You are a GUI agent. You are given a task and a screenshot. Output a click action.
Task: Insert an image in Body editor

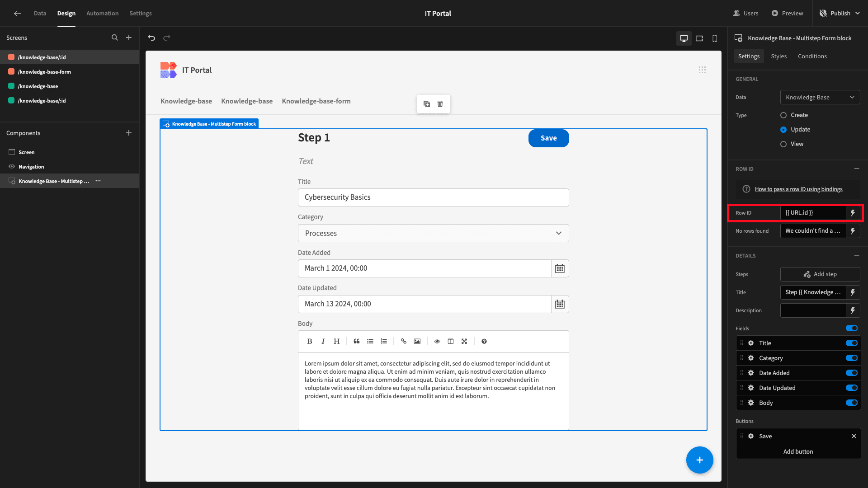[x=417, y=342]
